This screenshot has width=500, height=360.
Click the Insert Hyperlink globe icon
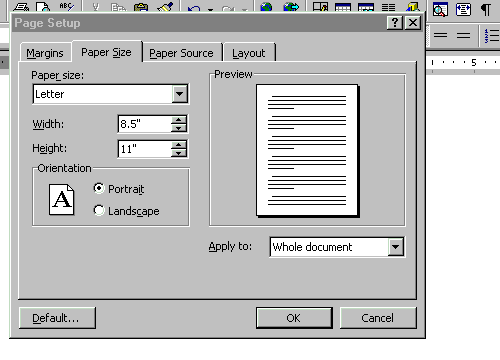(266, 7)
